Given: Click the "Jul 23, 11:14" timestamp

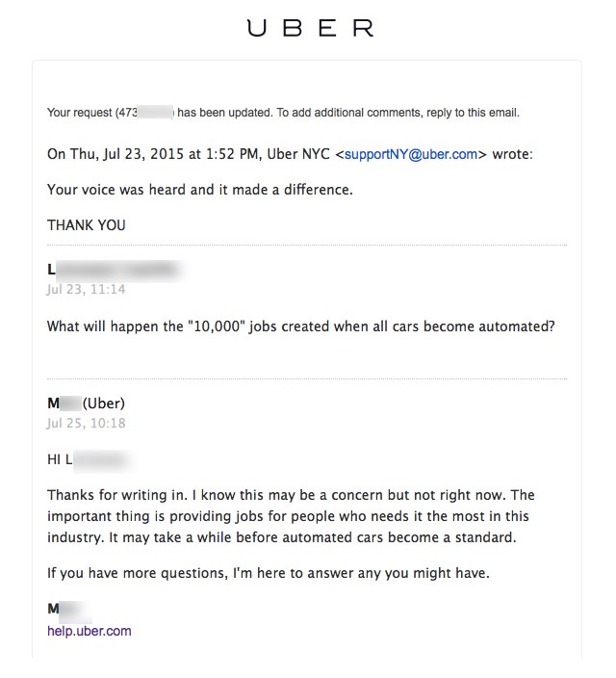Looking at the screenshot, I should pos(86,289).
